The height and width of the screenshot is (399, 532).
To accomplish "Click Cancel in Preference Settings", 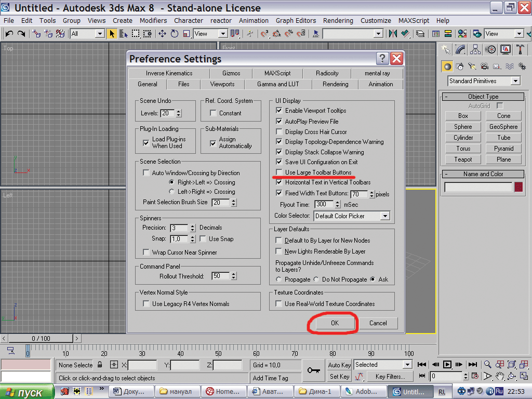I will coord(378,323).
